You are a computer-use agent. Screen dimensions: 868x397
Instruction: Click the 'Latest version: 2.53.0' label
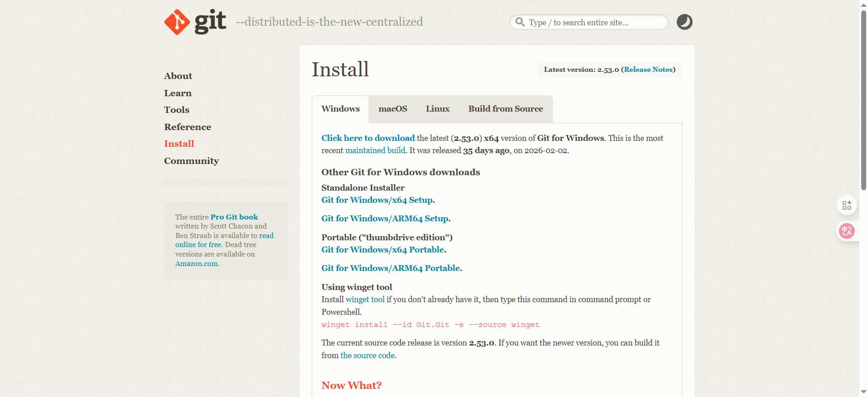pos(581,70)
